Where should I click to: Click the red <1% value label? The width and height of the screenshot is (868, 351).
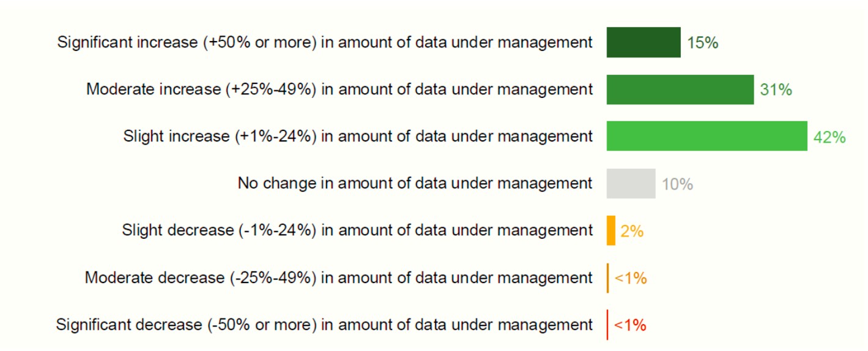click(630, 325)
